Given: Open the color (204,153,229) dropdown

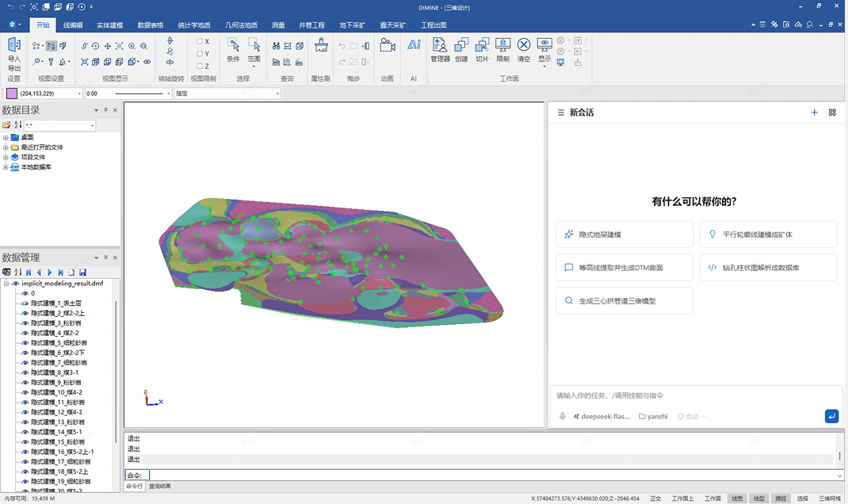Looking at the screenshot, I should point(79,94).
